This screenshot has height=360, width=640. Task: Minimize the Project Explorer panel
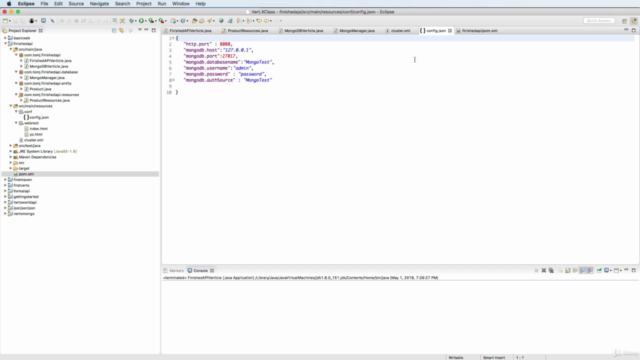[x=147, y=30]
